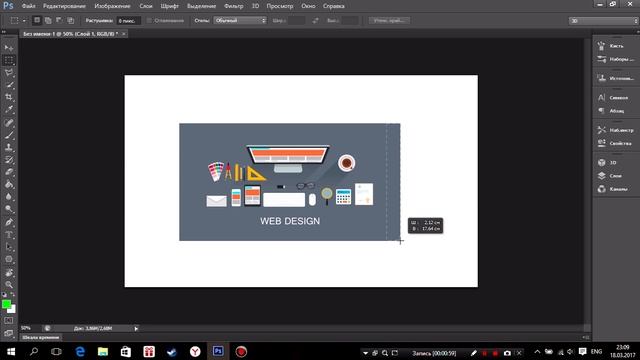Image resolution: width=640 pixels, height=360 pixels.
Task: Open the Каналы panel
Action: [x=616, y=189]
